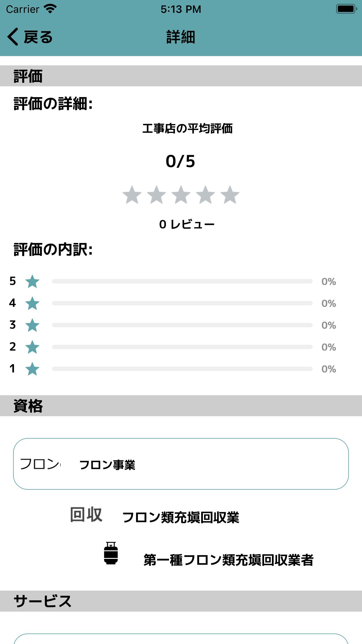Tap the 戻る back button label
362x644 pixels.
pyautogui.click(x=38, y=37)
